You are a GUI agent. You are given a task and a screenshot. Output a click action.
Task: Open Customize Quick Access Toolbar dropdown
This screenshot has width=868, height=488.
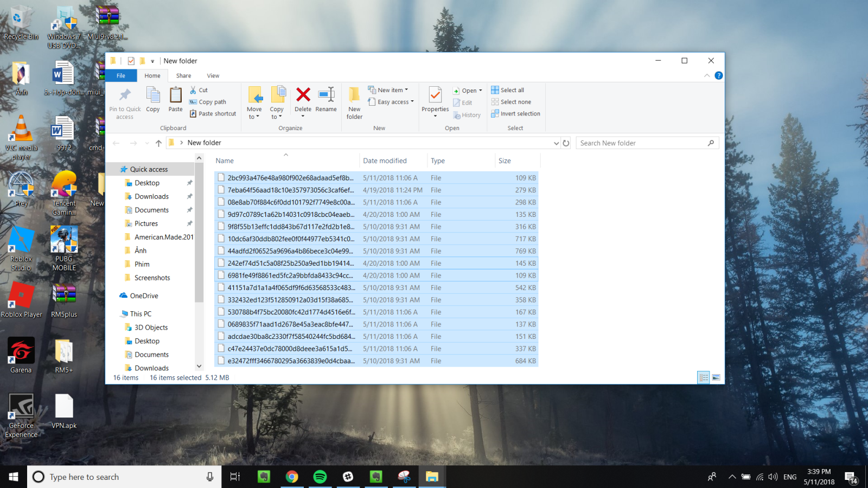pyautogui.click(x=152, y=61)
